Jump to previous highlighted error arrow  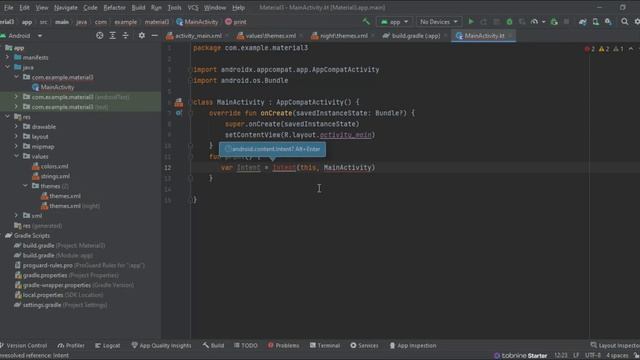[x=631, y=49]
